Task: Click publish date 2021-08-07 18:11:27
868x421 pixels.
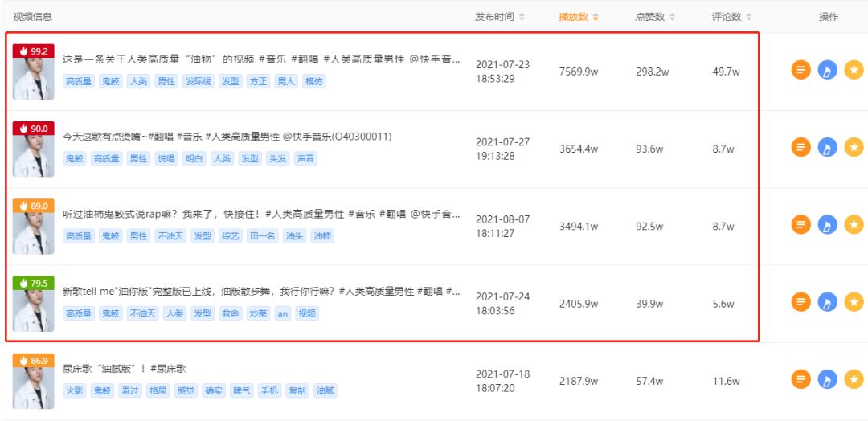Action: 502,227
